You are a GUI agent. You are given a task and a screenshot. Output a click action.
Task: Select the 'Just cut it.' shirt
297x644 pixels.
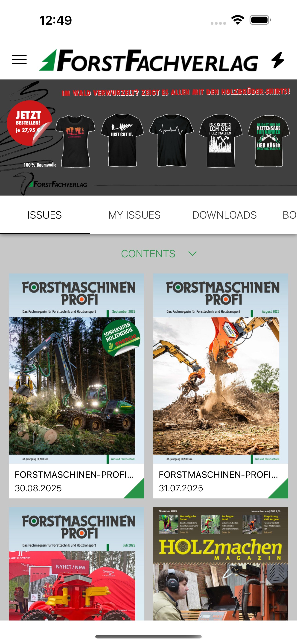click(x=122, y=140)
